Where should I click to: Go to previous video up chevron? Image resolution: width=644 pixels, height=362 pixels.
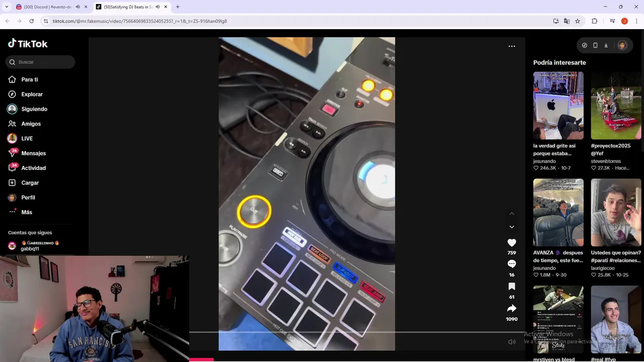pyautogui.click(x=512, y=214)
